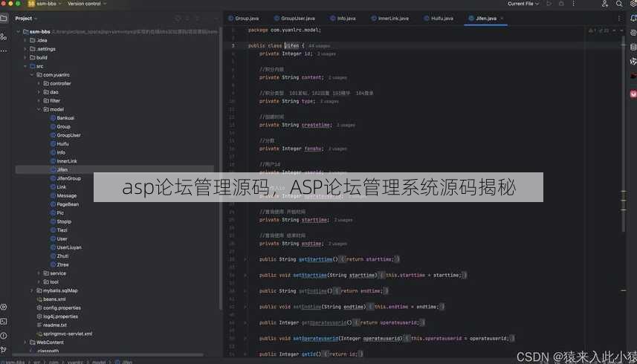Open Search Everywhere magnifier icon
637x364 pixels.
(618, 4)
